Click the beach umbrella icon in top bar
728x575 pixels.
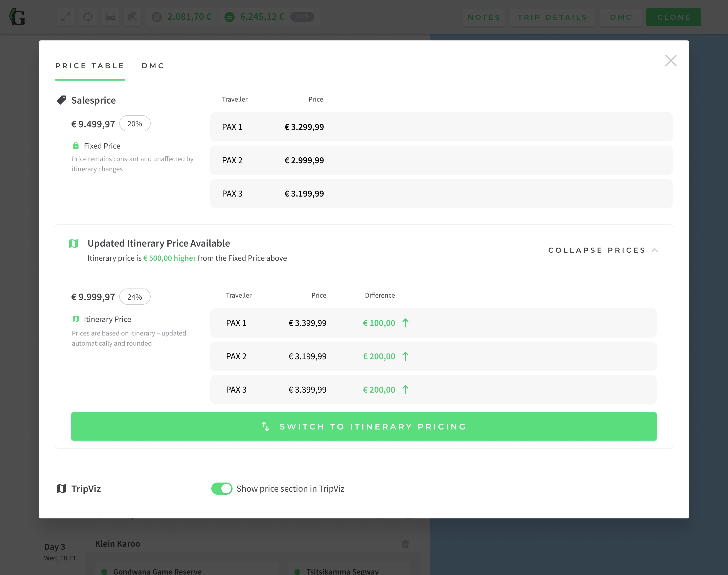(x=132, y=16)
